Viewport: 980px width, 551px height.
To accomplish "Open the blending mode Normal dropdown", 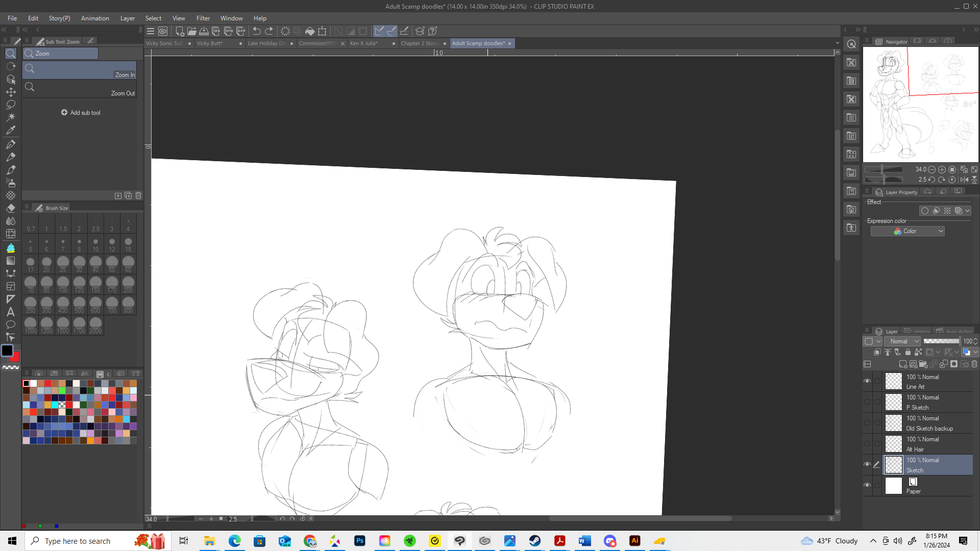I will click(x=902, y=341).
